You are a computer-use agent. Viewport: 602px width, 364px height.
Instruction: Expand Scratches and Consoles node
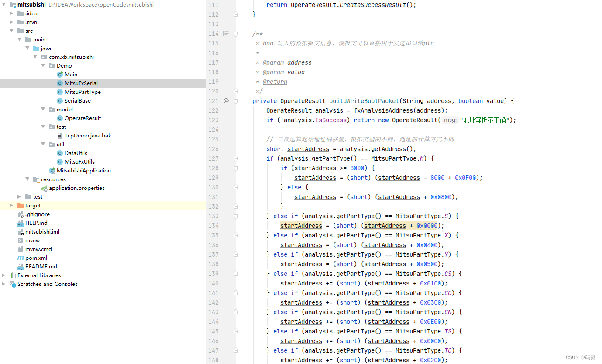(x=4, y=284)
